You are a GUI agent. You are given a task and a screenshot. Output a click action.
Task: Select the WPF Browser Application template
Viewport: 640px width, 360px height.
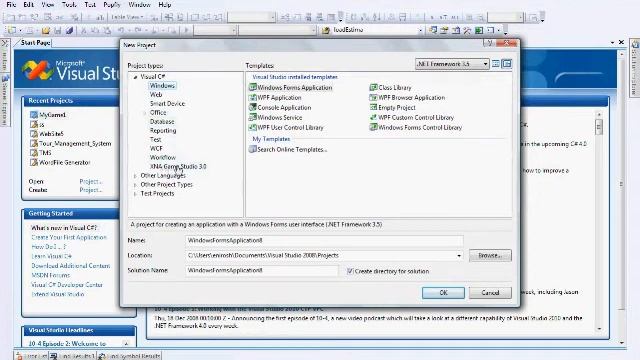(407, 98)
